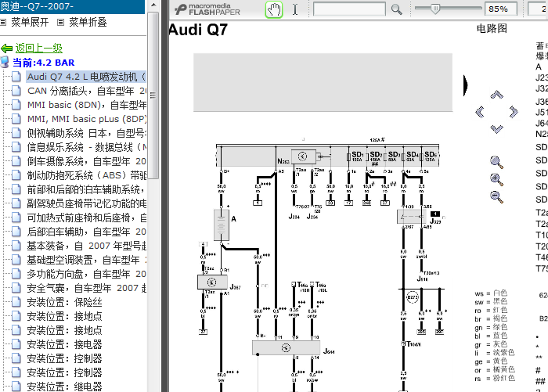This screenshot has height=392, width=548.
Task: Click the 返回上一级 back link
Action: pos(39,48)
